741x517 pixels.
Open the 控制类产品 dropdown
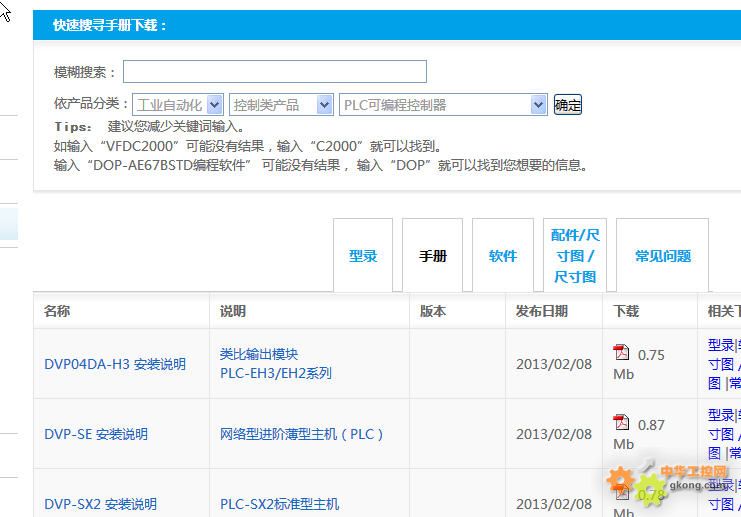(x=281, y=104)
